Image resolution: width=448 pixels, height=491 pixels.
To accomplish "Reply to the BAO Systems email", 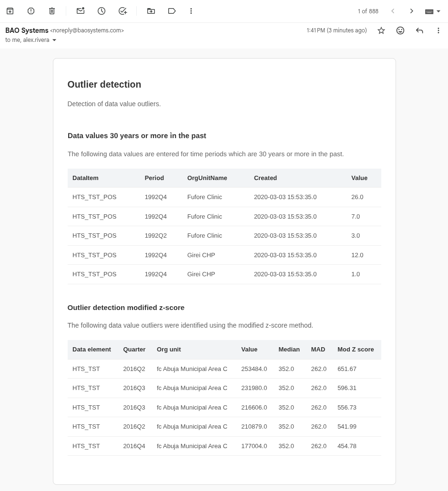I will (419, 30).
